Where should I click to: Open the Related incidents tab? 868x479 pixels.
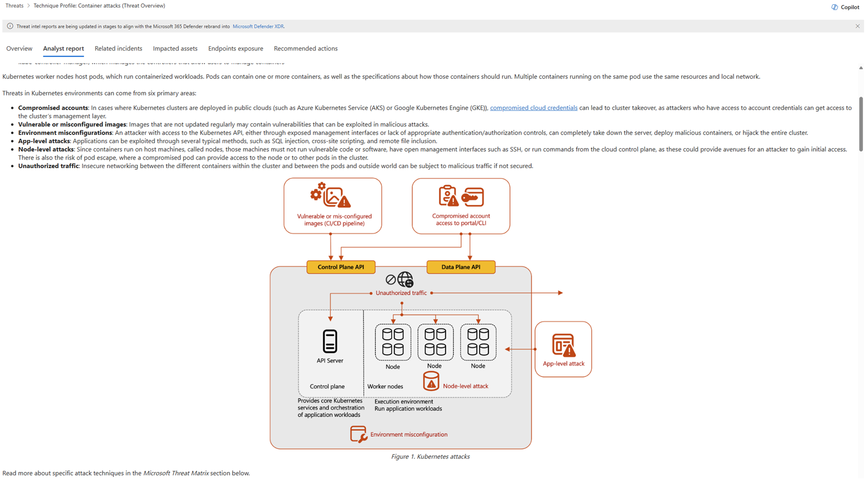click(118, 48)
